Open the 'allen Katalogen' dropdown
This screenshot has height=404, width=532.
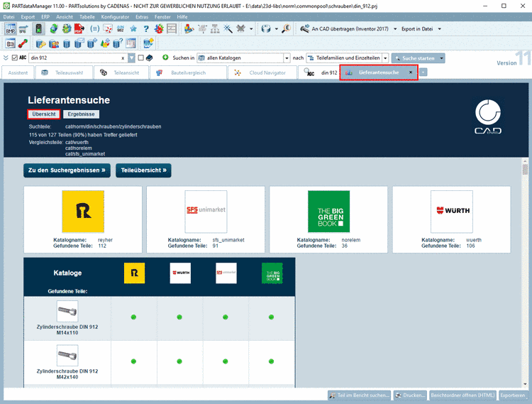287,58
